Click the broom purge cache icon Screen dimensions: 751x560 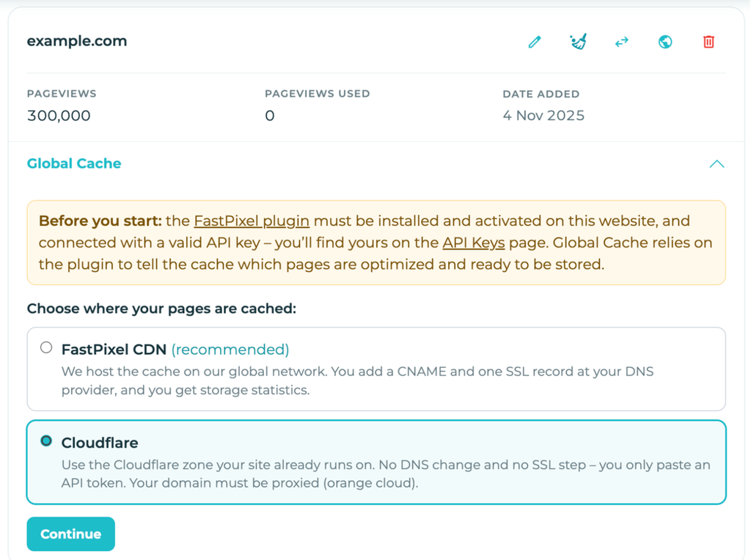click(578, 42)
